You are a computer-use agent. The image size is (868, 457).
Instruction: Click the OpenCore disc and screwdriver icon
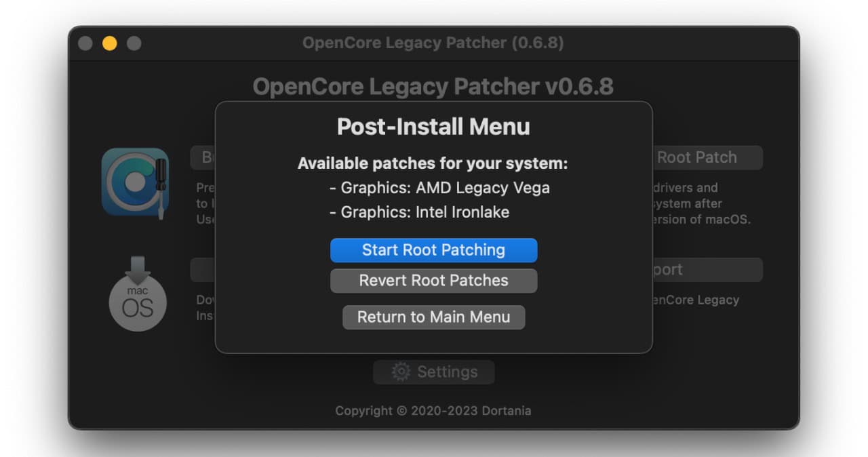click(x=135, y=182)
